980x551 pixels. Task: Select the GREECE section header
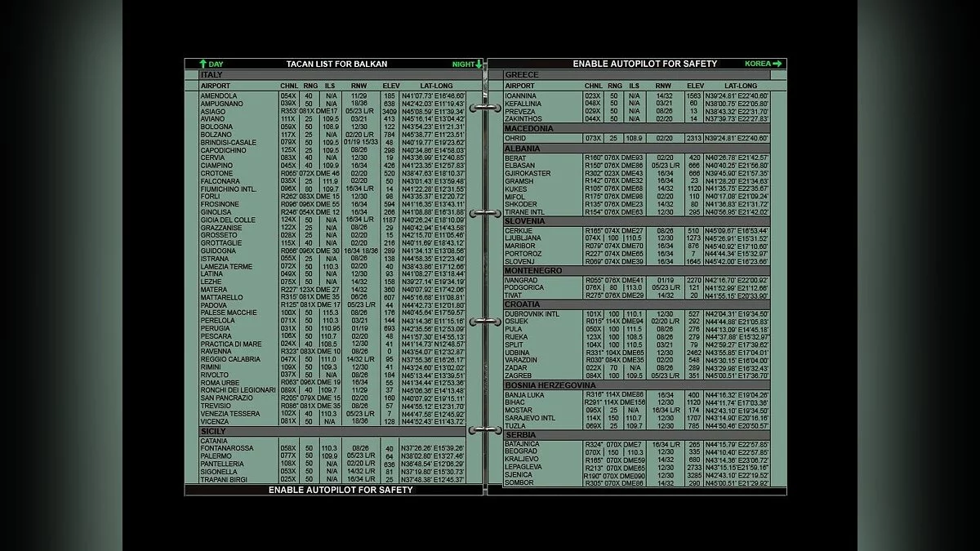pos(522,75)
